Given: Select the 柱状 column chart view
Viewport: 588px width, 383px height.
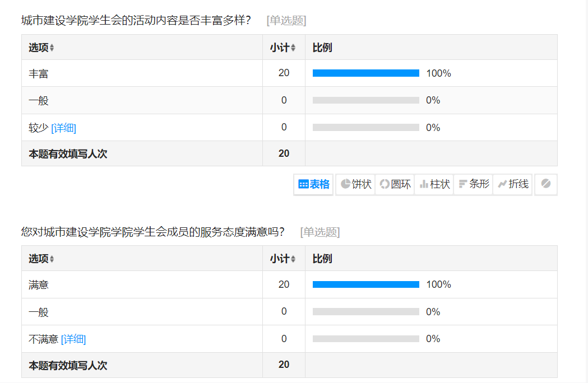Looking at the screenshot, I should [434, 184].
